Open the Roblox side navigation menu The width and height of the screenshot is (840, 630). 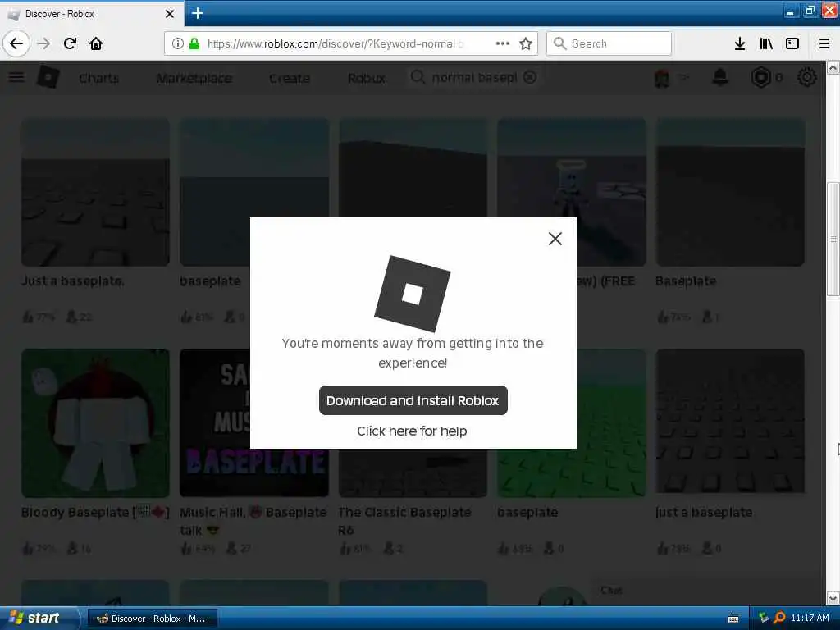tap(16, 77)
